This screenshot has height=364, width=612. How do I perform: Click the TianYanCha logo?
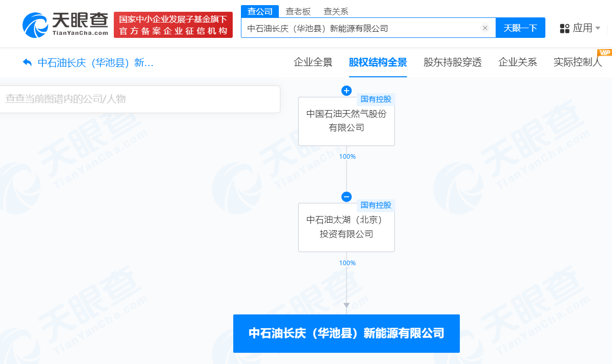[65, 24]
